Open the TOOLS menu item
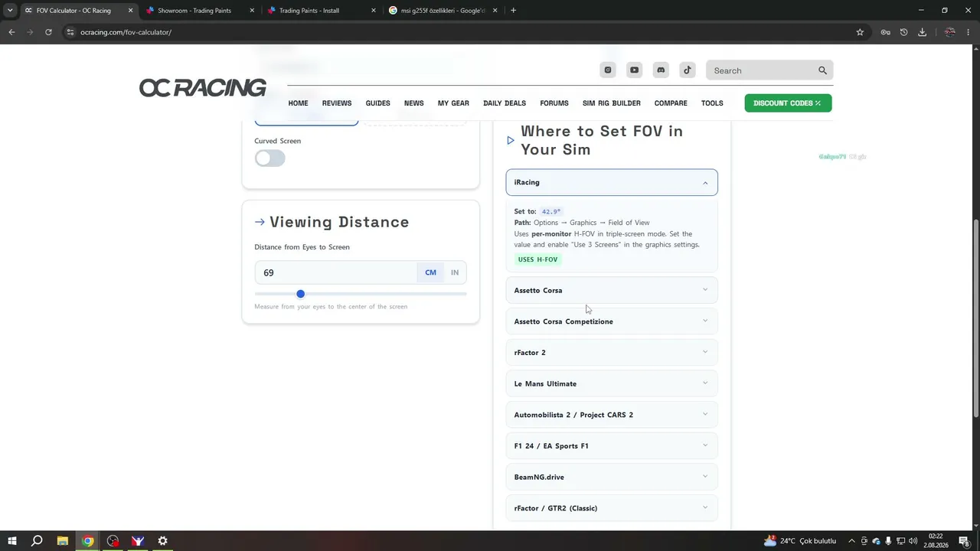The height and width of the screenshot is (551, 980). (712, 103)
